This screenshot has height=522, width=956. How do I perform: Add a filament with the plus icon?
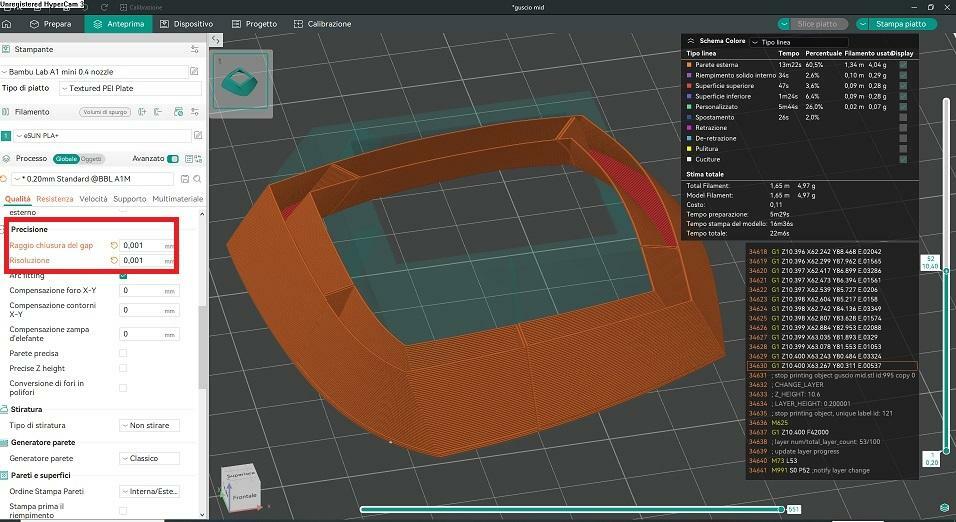[143, 112]
